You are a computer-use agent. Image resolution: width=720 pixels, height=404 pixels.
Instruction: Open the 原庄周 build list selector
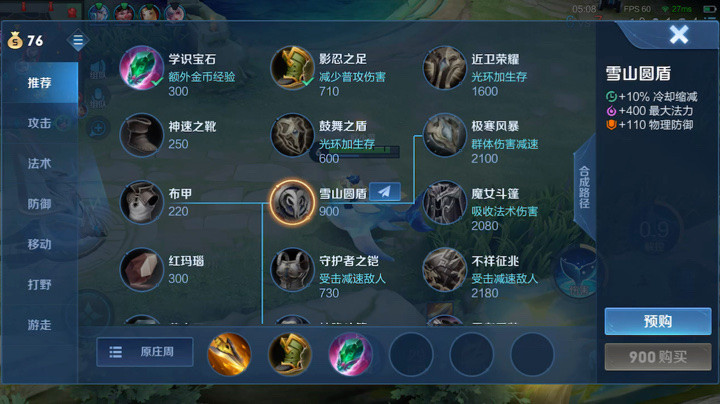click(144, 352)
